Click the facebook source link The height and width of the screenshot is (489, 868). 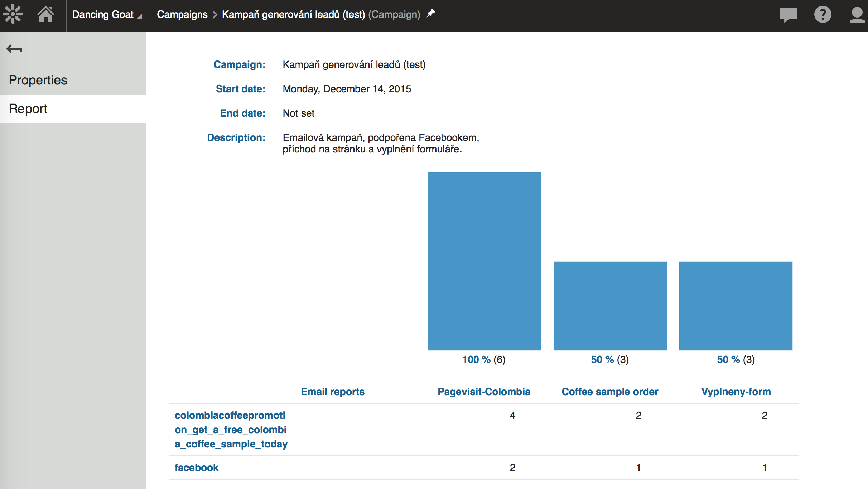pyautogui.click(x=196, y=468)
